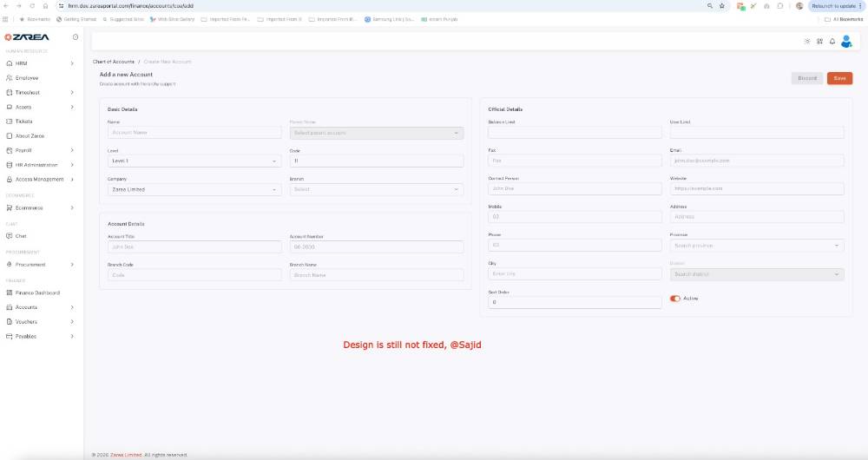The height and width of the screenshot is (460, 868).
Task: Click the Code input field
Action: (377, 161)
